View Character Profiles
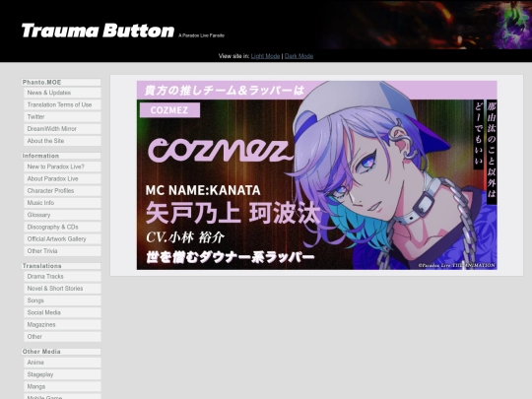Screen dimensions: 532x399 62,191
